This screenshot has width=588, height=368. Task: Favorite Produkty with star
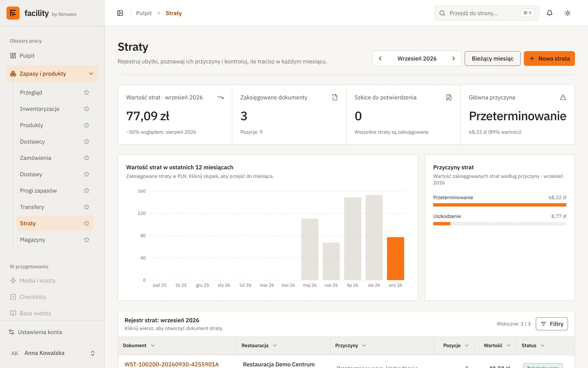click(x=86, y=125)
